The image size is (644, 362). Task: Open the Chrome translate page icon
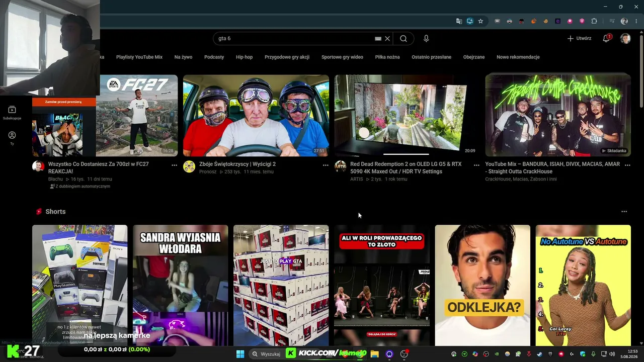coord(459,21)
